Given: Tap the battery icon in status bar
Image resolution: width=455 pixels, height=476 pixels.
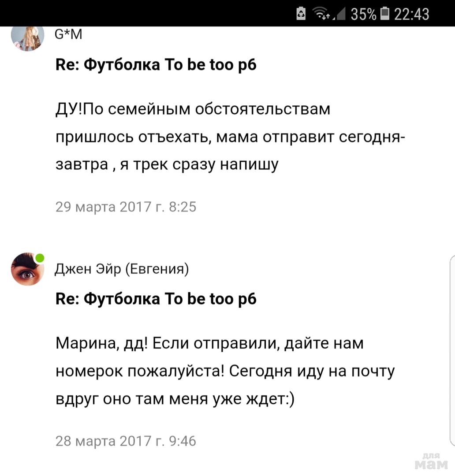Looking at the screenshot, I should pyautogui.click(x=385, y=14).
